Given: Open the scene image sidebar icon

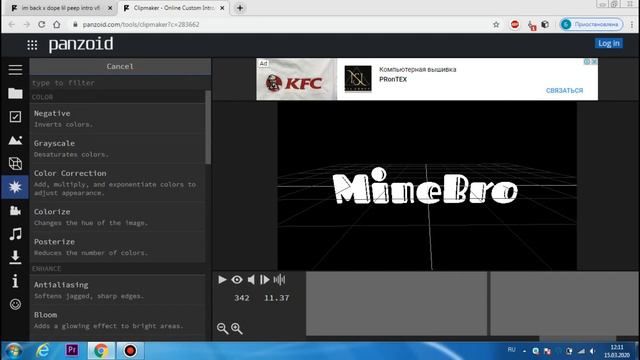Looking at the screenshot, I should [15, 140].
